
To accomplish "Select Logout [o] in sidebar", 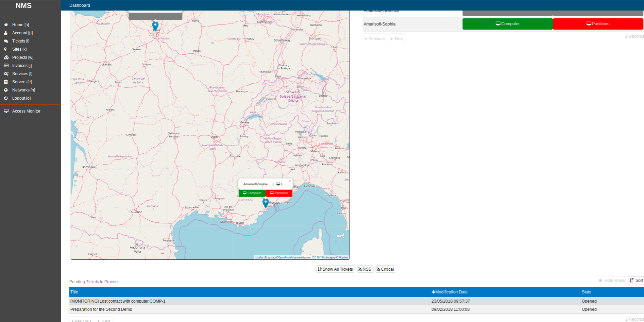I will tap(21, 98).
